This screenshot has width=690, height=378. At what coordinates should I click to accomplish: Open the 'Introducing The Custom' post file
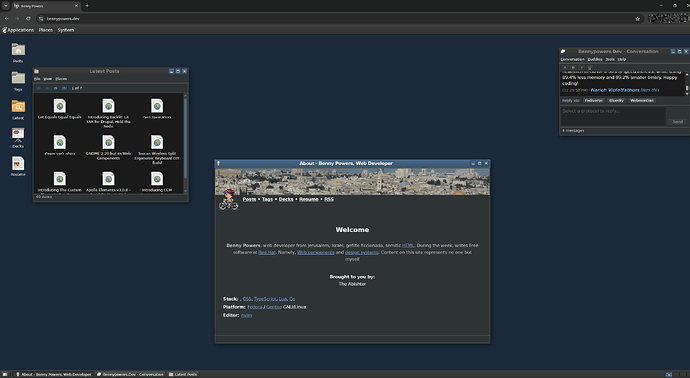(60, 179)
